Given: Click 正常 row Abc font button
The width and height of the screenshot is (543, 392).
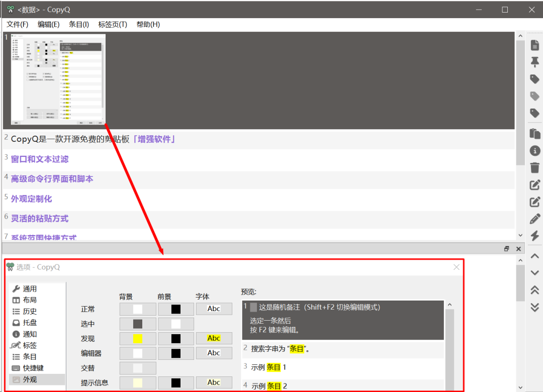Looking at the screenshot, I should pyautogui.click(x=214, y=309).
